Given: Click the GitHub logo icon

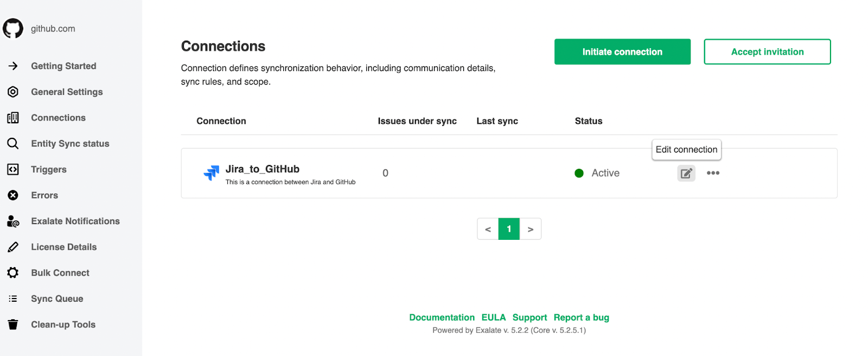Looking at the screenshot, I should point(13,29).
